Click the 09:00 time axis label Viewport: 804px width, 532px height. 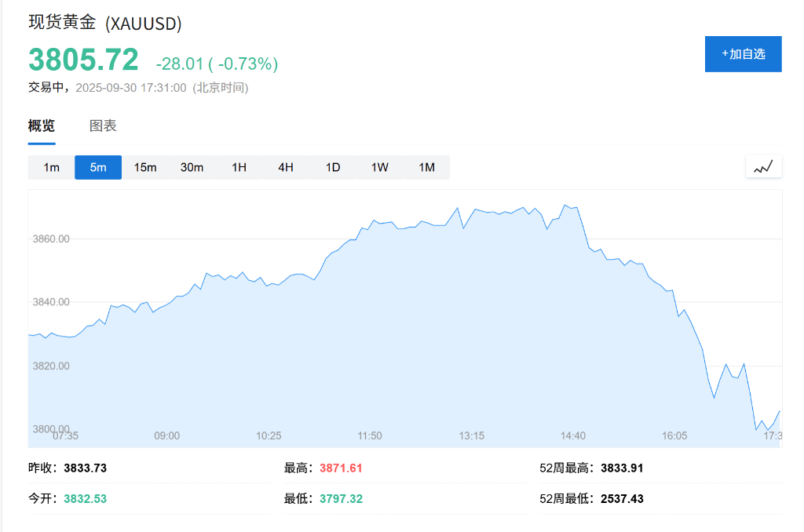166,435
